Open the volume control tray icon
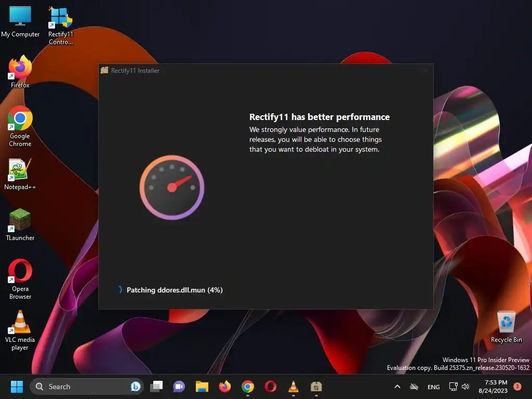The height and width of the screenshot is (399, 532). tap(465, 387)
